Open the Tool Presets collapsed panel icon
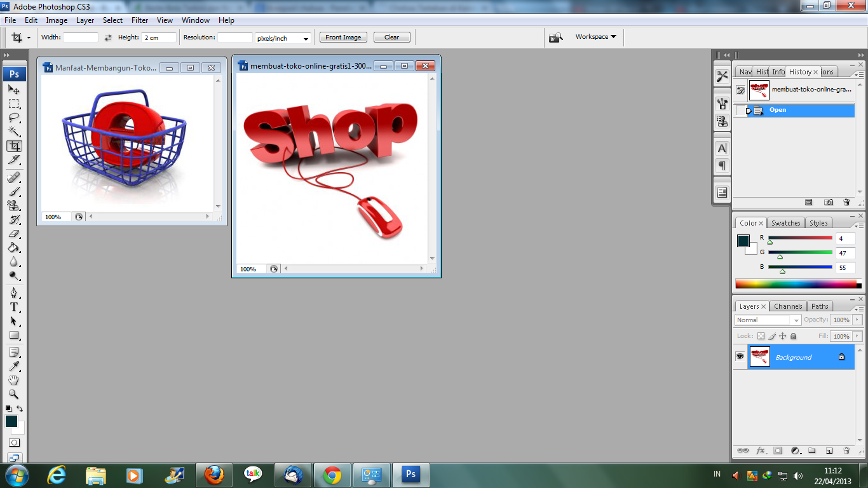The height and width of the screenshot is (488, 868). point(722,77)
